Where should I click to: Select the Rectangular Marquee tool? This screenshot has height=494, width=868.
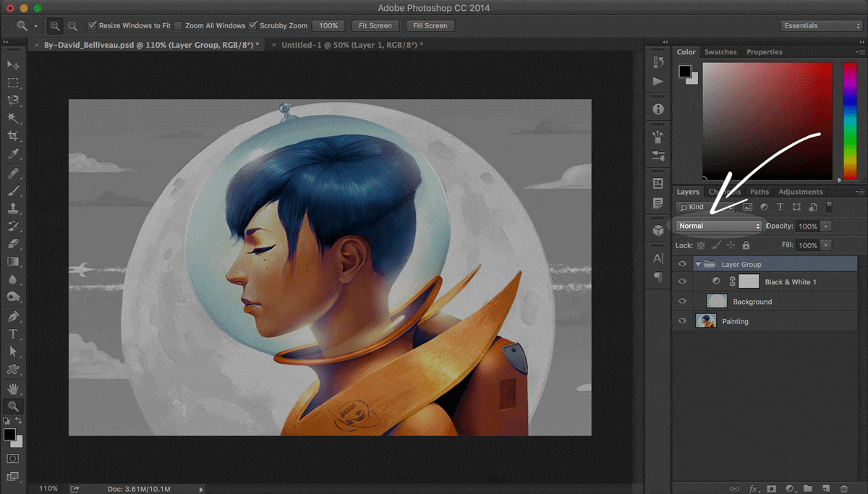point(13,82)
